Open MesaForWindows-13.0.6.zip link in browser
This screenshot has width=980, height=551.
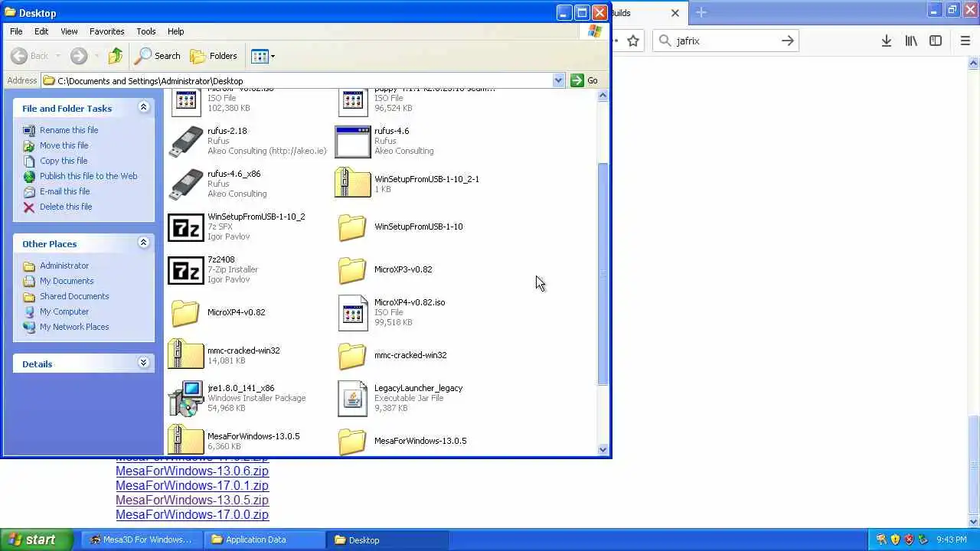192,471
